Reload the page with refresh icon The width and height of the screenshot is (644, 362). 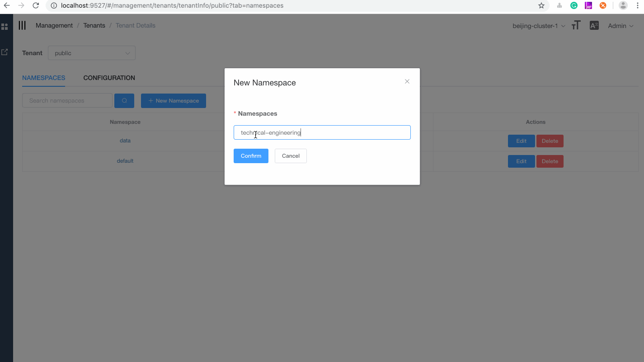[x=36, y=5]
